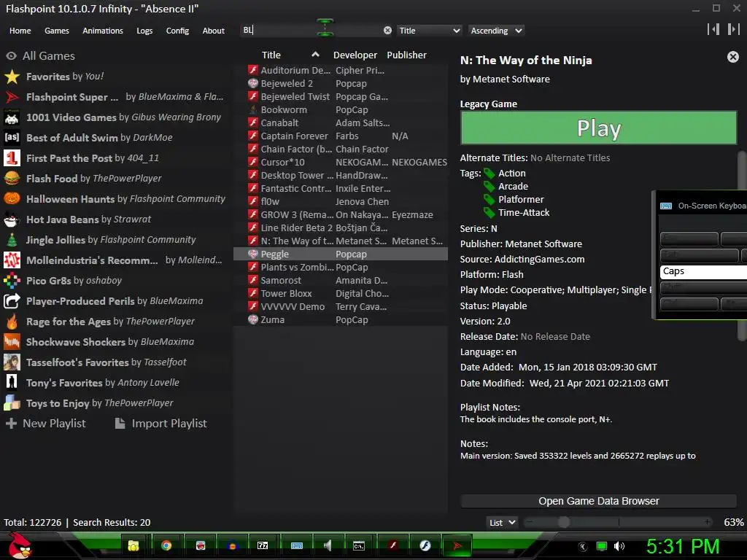Adjust the thumbnail zoom slider handle
The image size is (747, 560).
pyautogui.click(x=564, y=522)
